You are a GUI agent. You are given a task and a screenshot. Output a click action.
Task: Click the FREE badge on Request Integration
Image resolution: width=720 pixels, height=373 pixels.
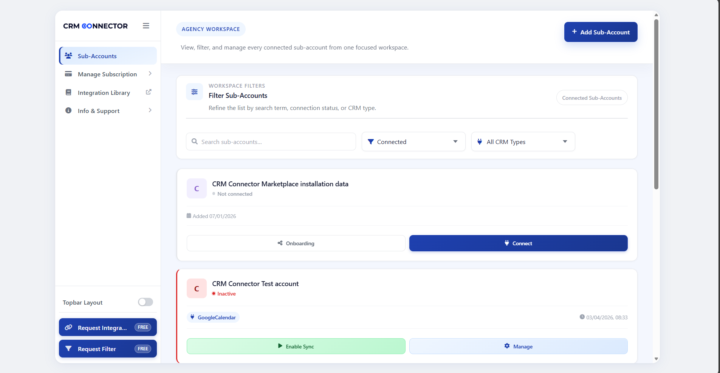[x=143, y=328]
